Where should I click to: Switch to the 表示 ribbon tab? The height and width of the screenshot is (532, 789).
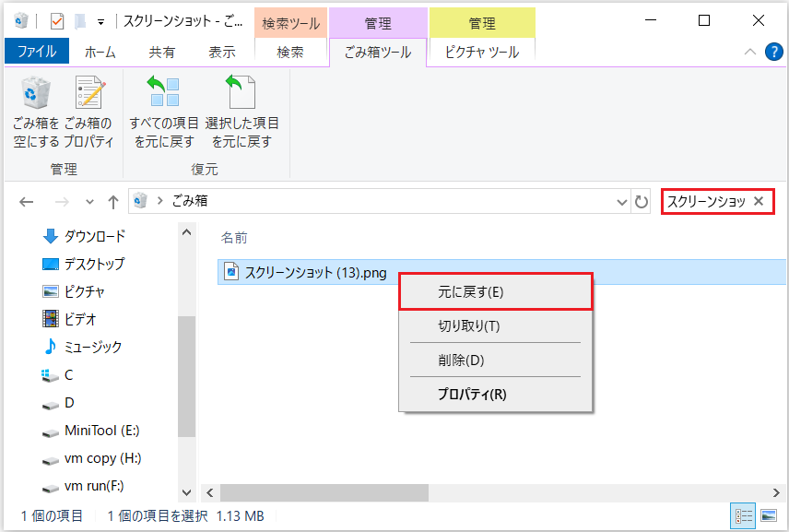[221, 52]
